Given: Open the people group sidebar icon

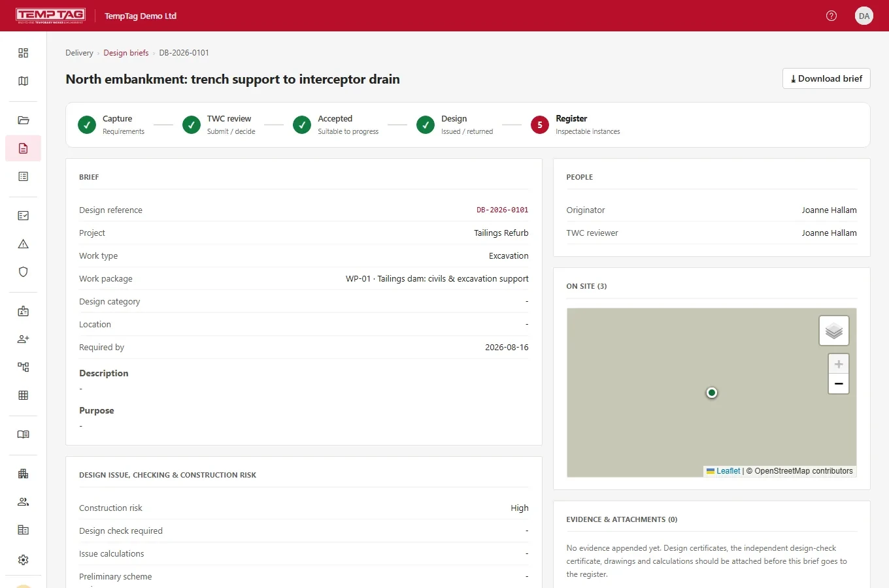Looking at the screenshot, I should (x=24, y=502).
